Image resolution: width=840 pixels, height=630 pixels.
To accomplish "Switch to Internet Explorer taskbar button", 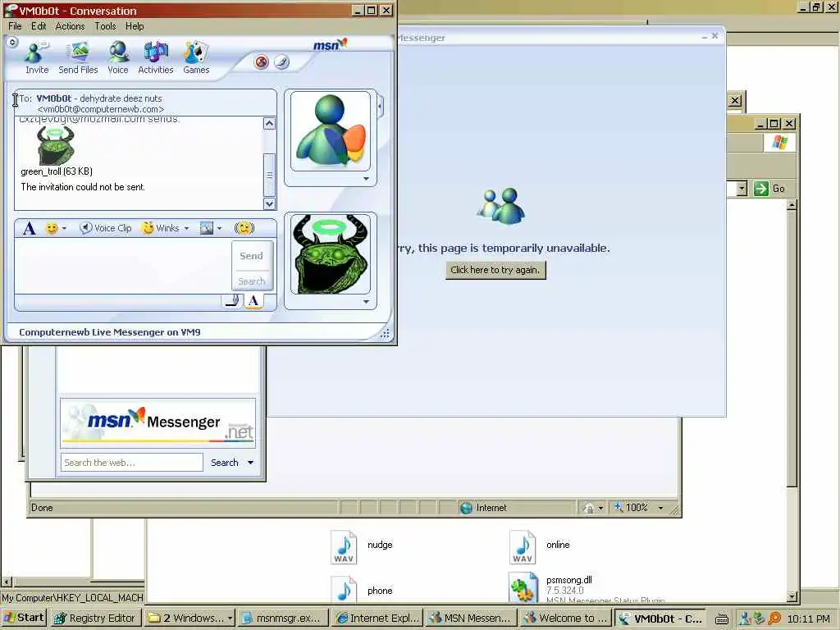I will (x=377, y=619).
